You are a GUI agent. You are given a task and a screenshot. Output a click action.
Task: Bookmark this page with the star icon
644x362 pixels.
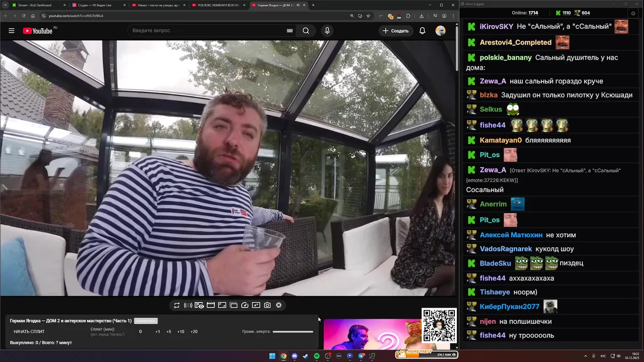[x=368, y=16]
